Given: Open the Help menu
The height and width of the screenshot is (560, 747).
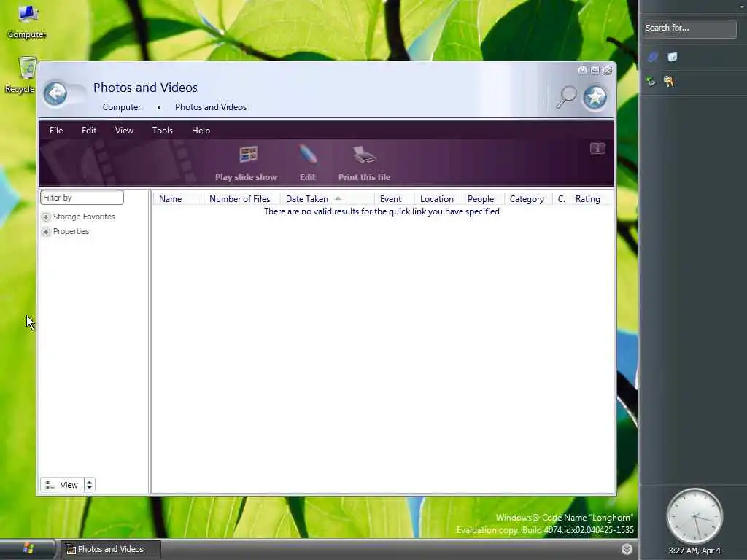Looking at the screenshot, I should click(x=201, y=131).
